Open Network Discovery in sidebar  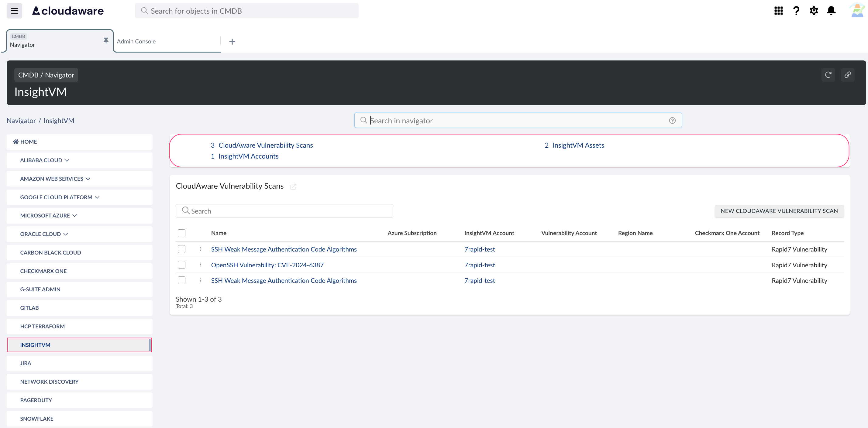pyautogui.click(x=80, y=382)
